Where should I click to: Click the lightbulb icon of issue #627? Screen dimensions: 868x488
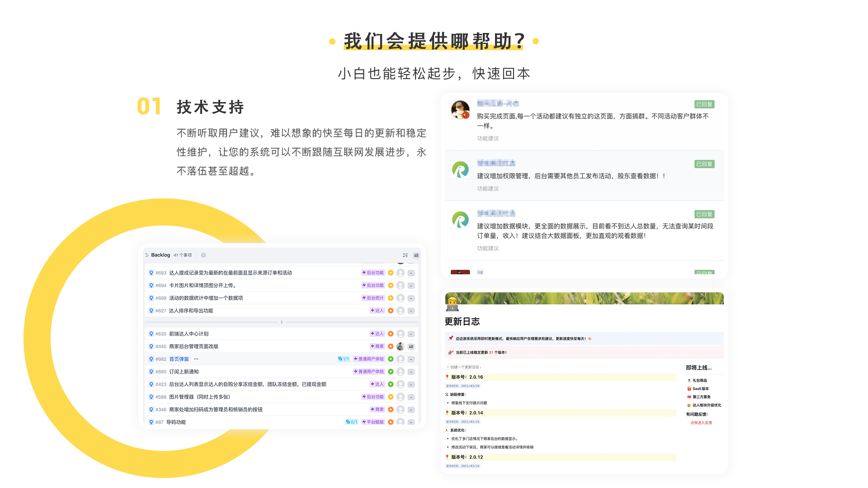(151, 311)
